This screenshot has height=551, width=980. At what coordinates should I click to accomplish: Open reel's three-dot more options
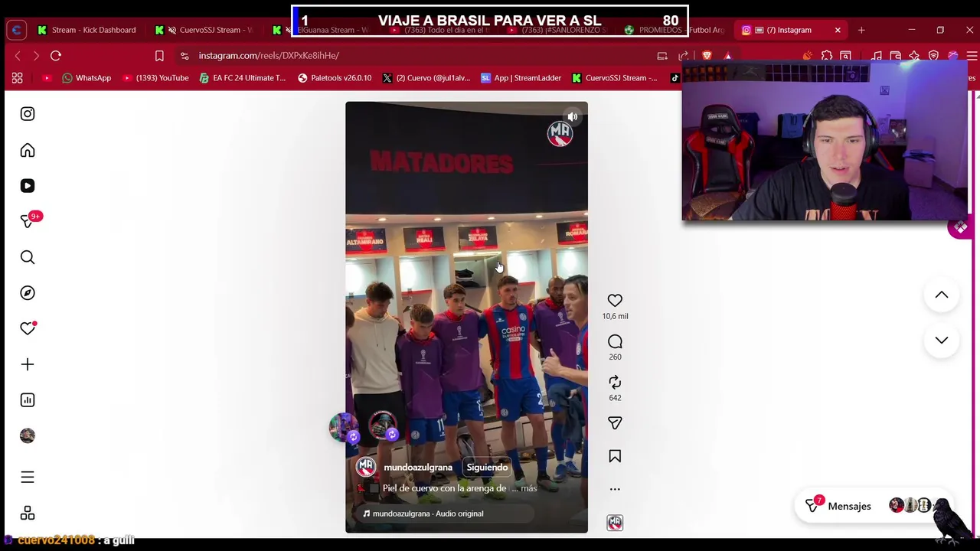click(615, 489)
